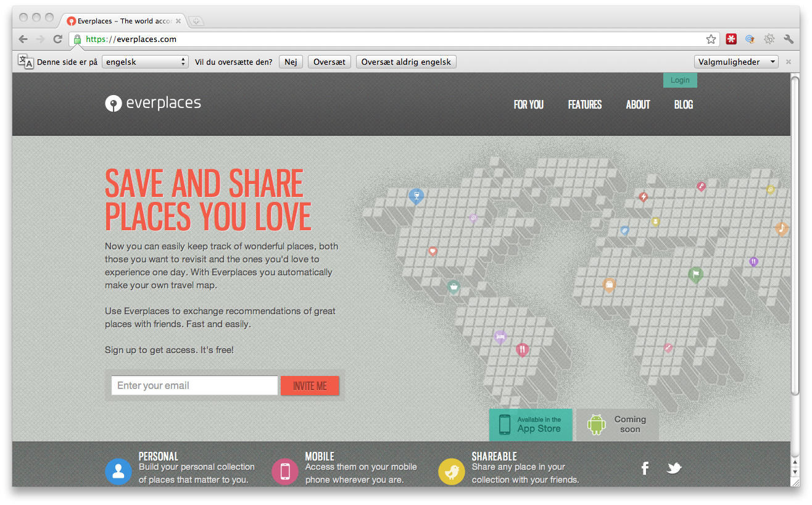The width and height of the screenshot is (812, 505).
Task: Reload the Everplaces page
Action: click(x=58, y=39)
